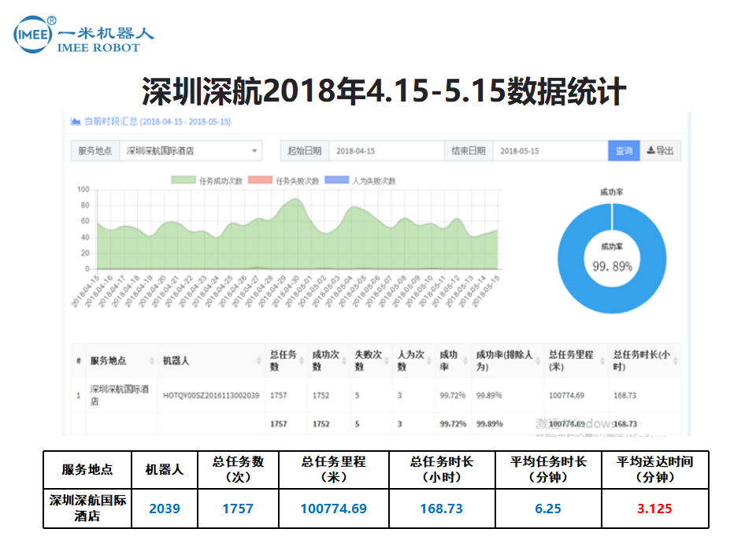Click the 2018-04-15 x-axis date label
The image size is (756, 551).
[85, 290]
